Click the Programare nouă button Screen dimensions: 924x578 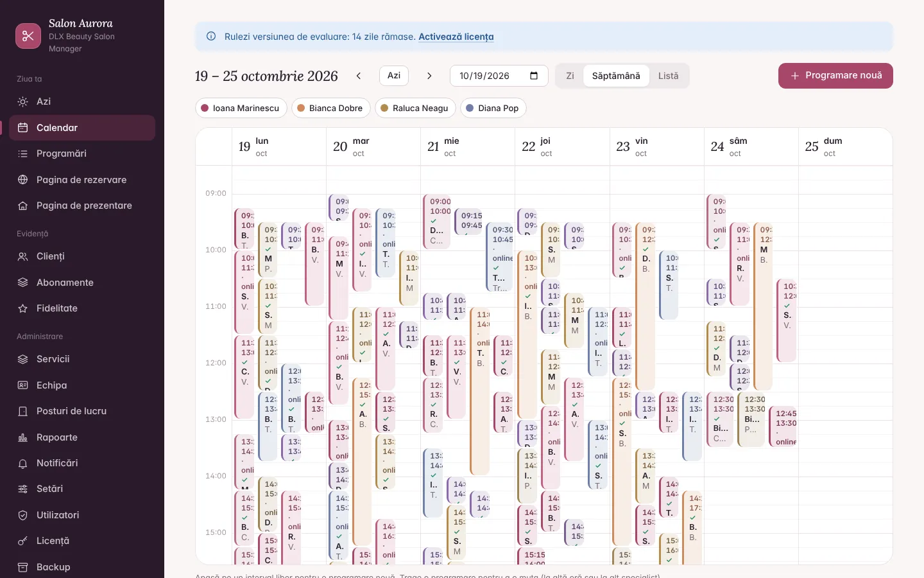click(x=835, y=76)
